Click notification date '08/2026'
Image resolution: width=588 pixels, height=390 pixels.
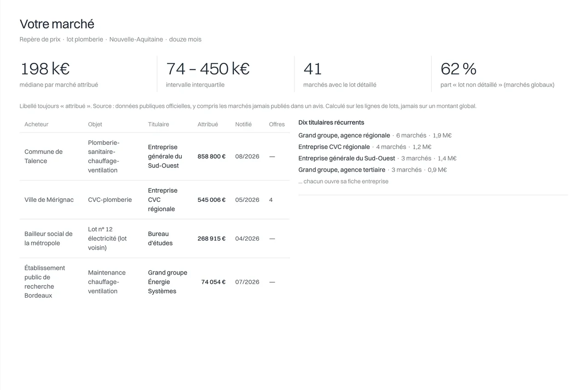247,156
